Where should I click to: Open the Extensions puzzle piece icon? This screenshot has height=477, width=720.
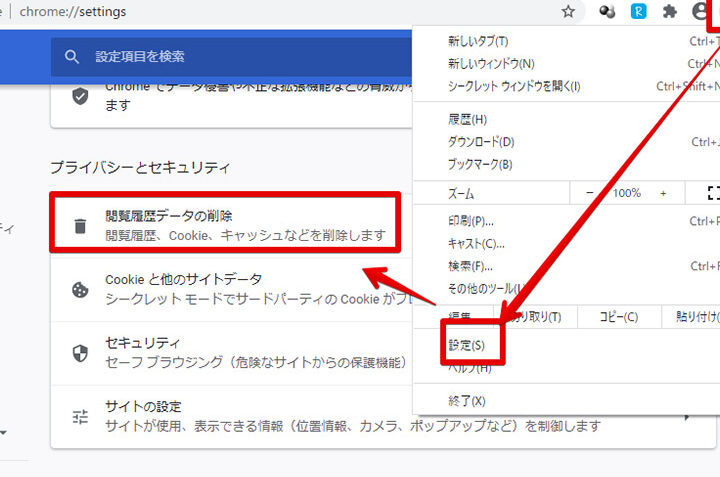coord(670,12)
